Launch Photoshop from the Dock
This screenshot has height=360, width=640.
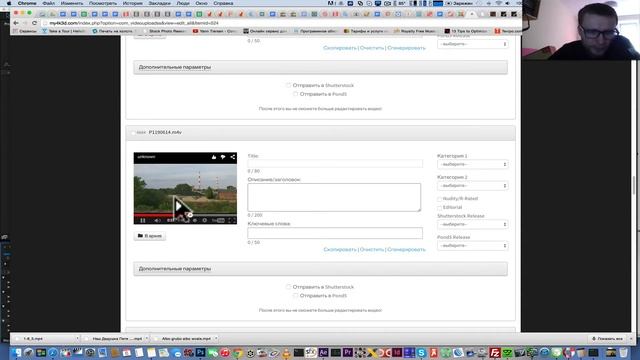tap(200, 353)
